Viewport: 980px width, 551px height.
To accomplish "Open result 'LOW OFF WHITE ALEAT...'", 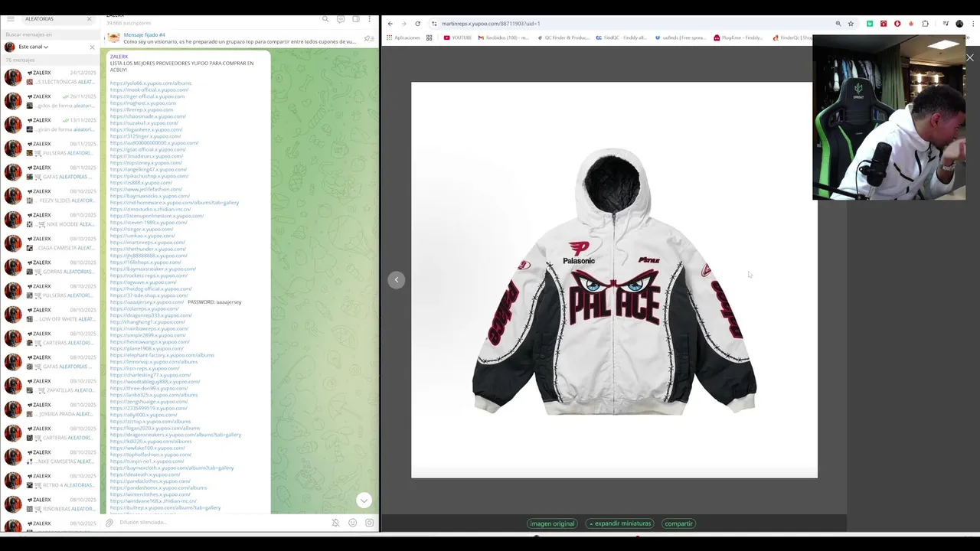I will coord(50,315).
